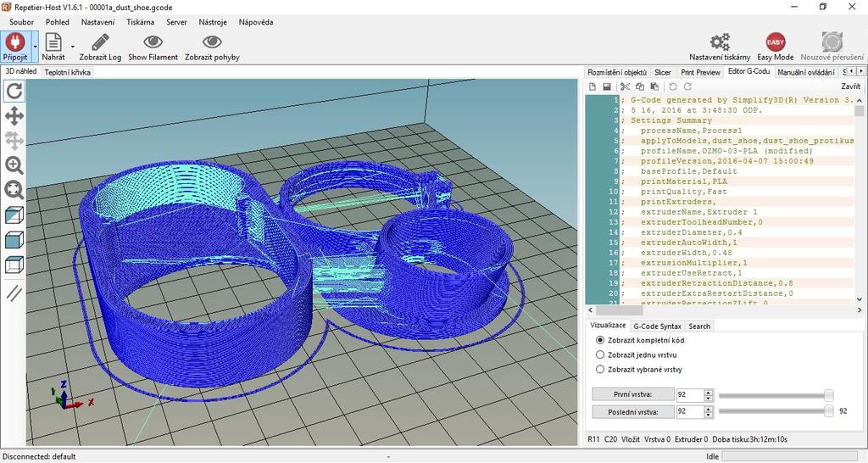Toggle Zobrazit Log pencil icon
This screenshot has width=868, height=463.
[100, 42]
